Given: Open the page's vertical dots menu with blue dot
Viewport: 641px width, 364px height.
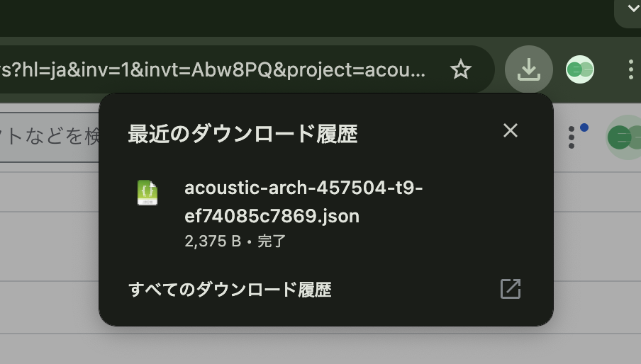Looking at the screenshot, I should click(572, 137).
